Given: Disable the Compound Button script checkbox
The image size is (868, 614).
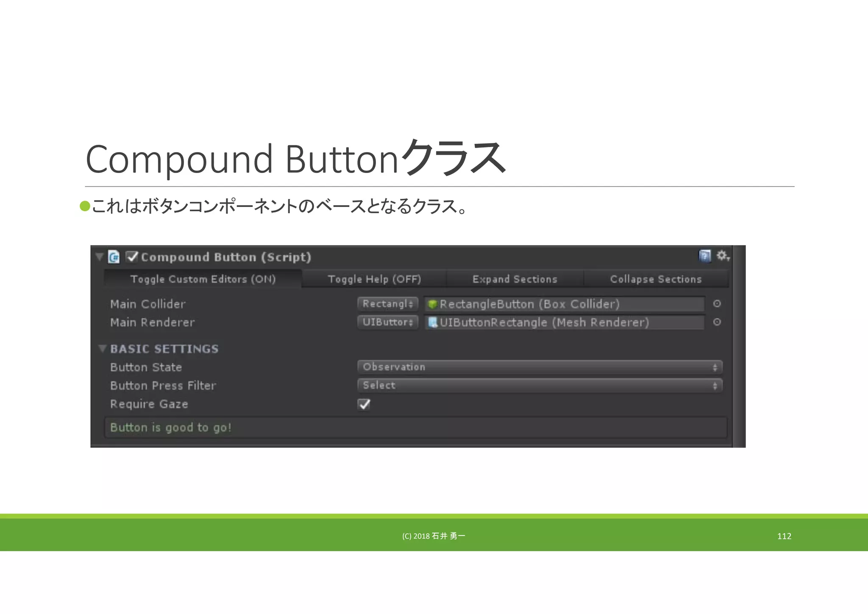Looking at the screenshot, I should [132, 257].
